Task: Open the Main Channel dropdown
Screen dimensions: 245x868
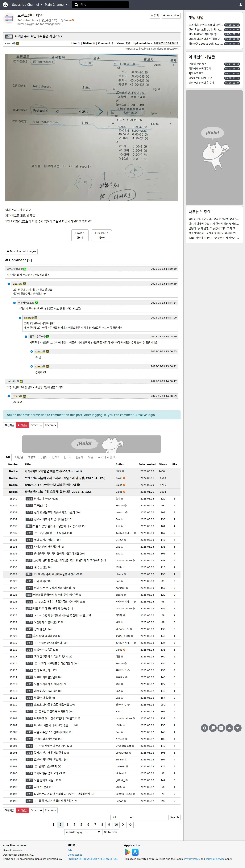Action: [56, 5]
